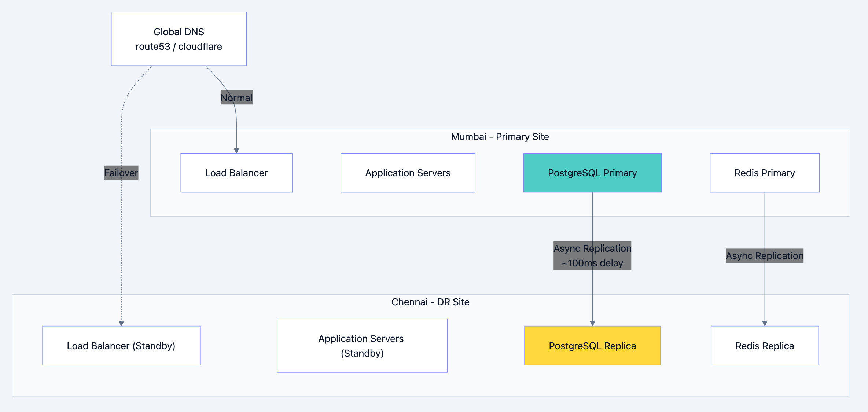The image size is (868, 412).
Task: Click the Load Balancer (Standby) node
Action: tap(121, 345)
